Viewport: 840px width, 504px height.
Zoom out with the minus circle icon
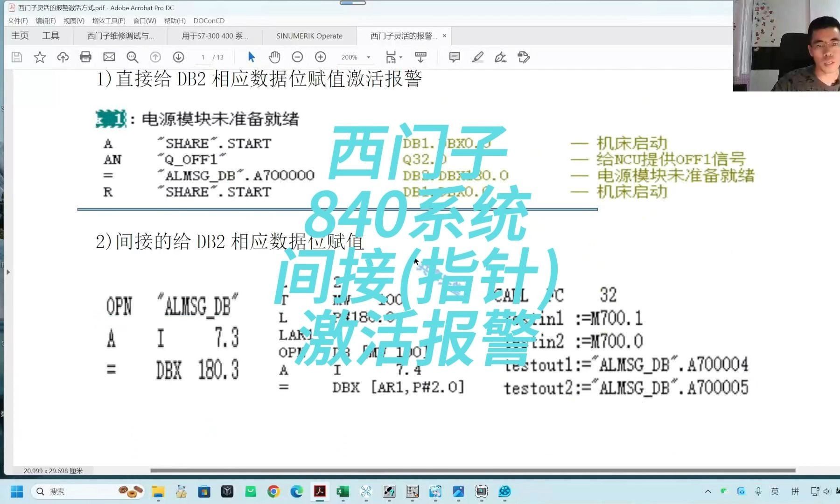(297, 57)
